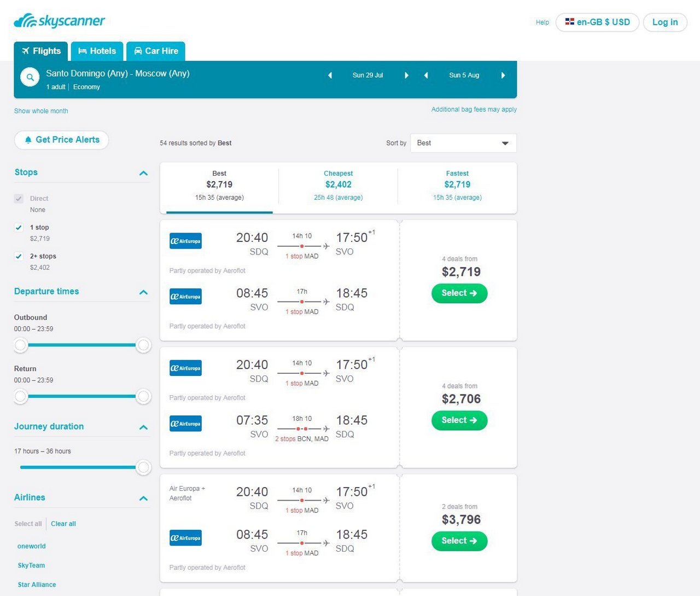The image size is (700, 596).
Task: Uncheck the 1 stop filter
Action: point(19,228)
